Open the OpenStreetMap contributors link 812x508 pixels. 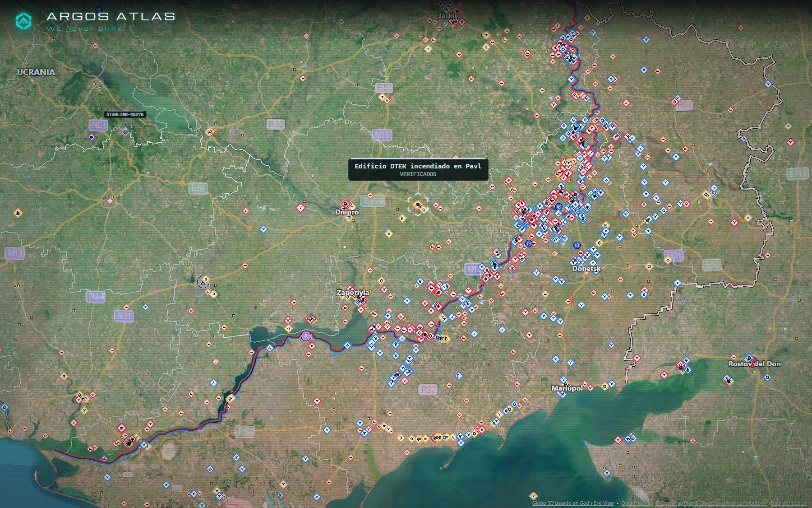[x=730, y=503]
